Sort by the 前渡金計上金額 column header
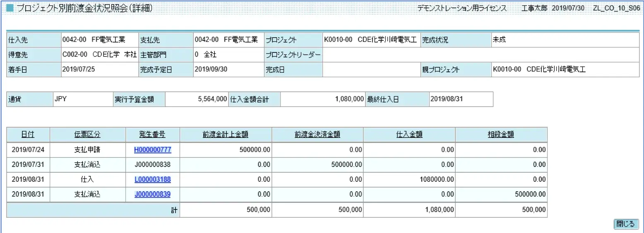This screenshot has width=644, height=233. pos(225,135)
